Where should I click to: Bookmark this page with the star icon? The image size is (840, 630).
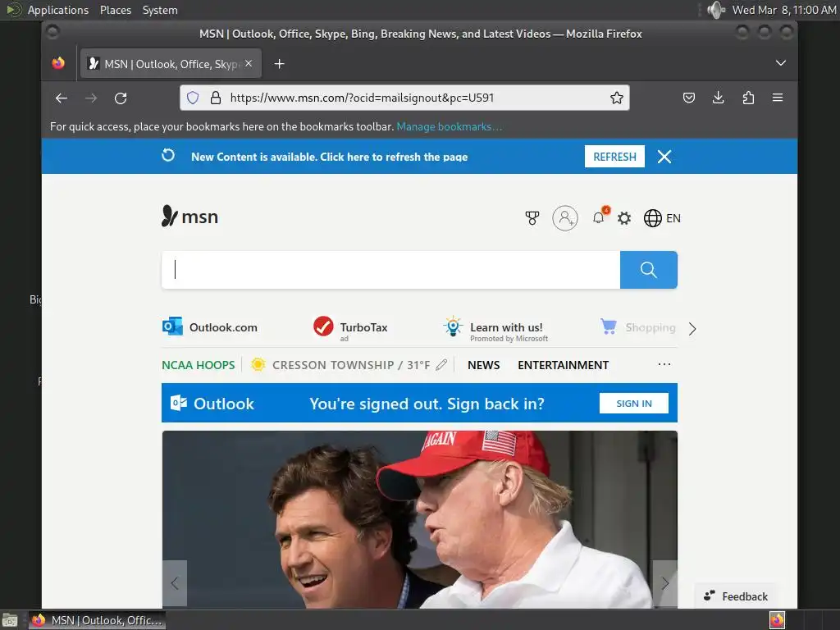(x=617, y=98)
